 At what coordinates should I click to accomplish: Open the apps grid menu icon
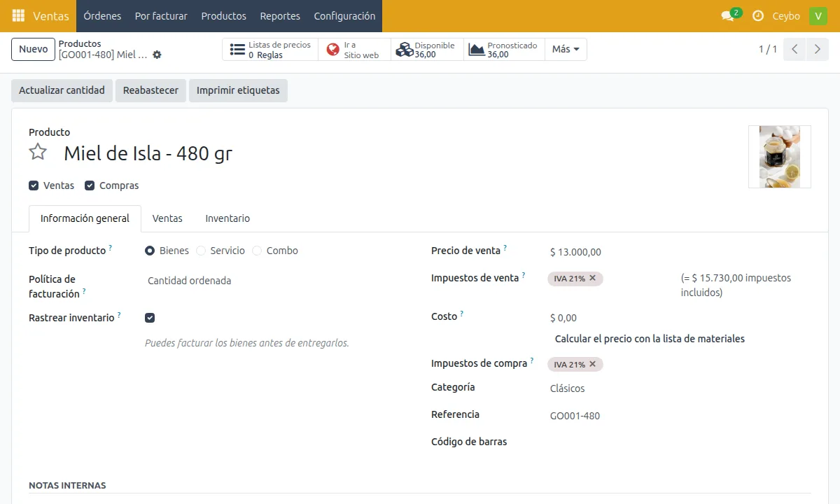pyautogui.click(x=18, y=15)
